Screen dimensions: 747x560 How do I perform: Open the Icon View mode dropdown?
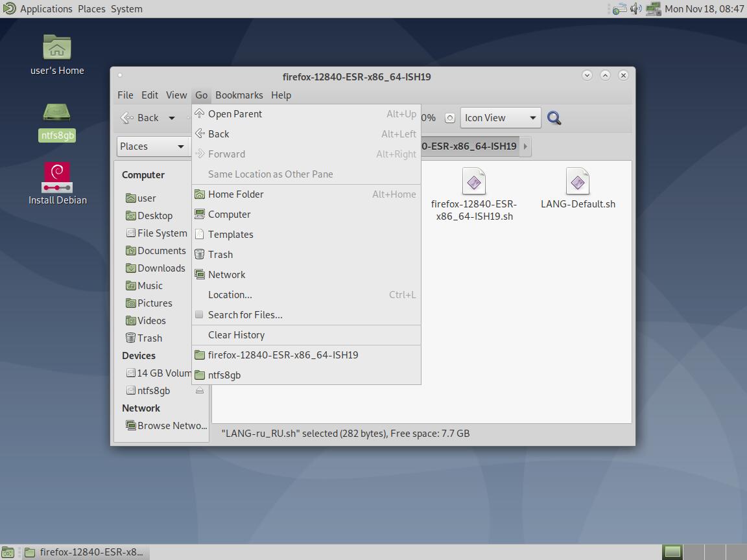[500, 118]
